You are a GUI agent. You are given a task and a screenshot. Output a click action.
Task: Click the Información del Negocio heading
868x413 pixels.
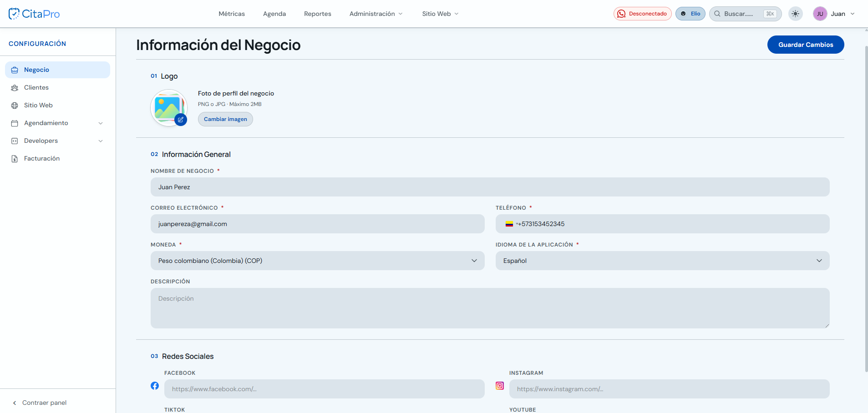(x=218, y=45)
